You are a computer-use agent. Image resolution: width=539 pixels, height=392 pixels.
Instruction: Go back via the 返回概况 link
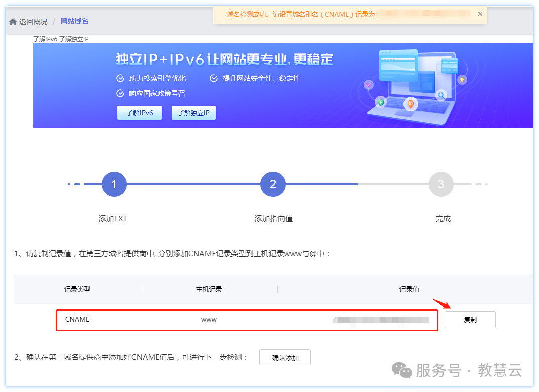click(33, 22)
